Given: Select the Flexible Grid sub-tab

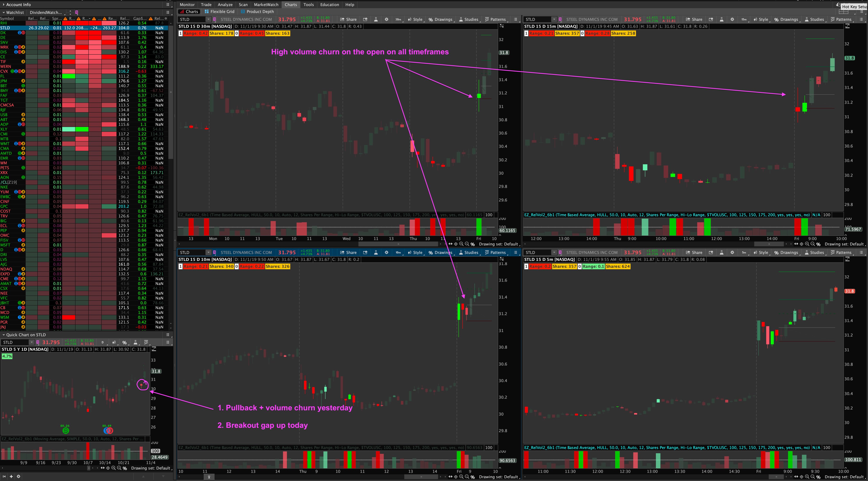Looking at the screenshot, I should [x=219, y=11].
